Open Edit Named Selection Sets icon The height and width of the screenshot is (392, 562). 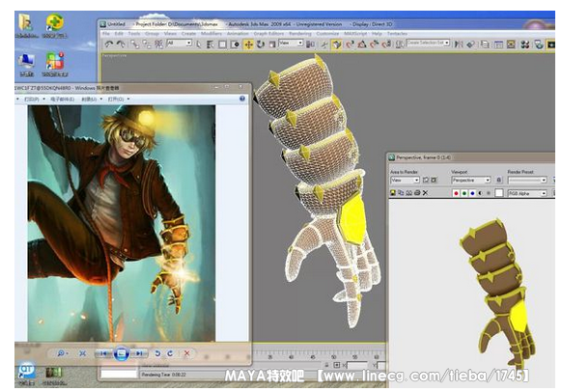[x=400, y=44]
